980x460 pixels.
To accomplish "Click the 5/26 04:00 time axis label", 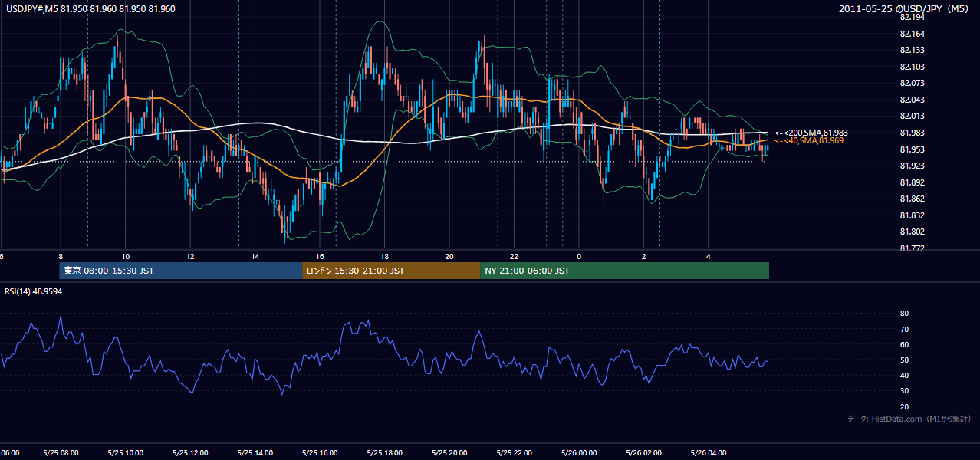I will (709, 452).
